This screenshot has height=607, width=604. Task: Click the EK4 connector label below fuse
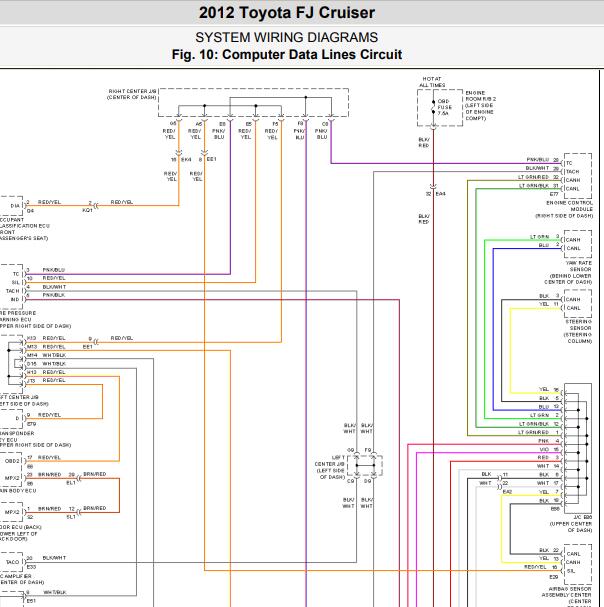[x=440, y=193]
